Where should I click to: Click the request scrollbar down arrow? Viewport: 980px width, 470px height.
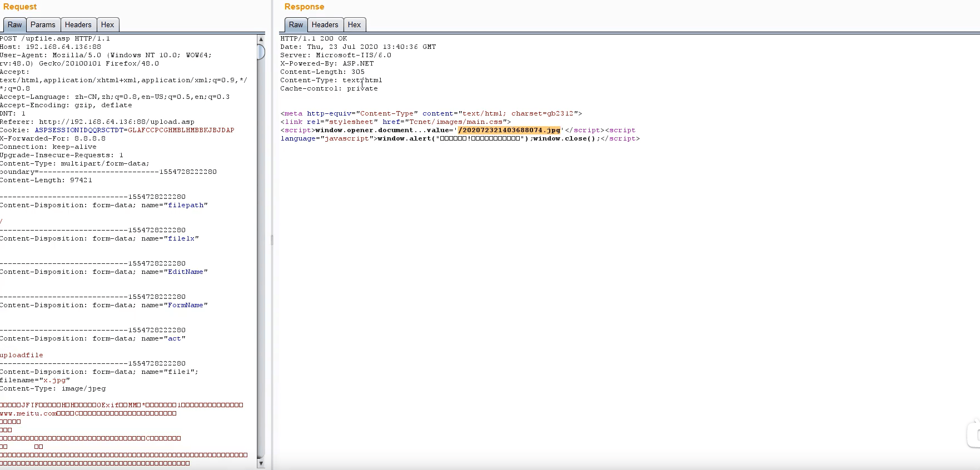coord(261,463)
